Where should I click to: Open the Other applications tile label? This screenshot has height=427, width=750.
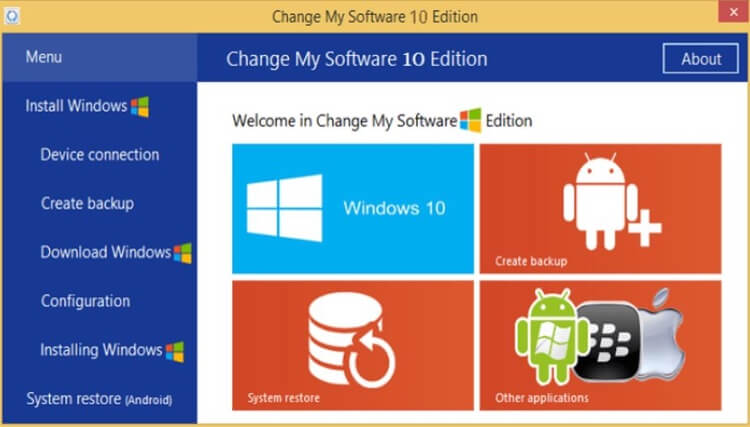[542, 397]
